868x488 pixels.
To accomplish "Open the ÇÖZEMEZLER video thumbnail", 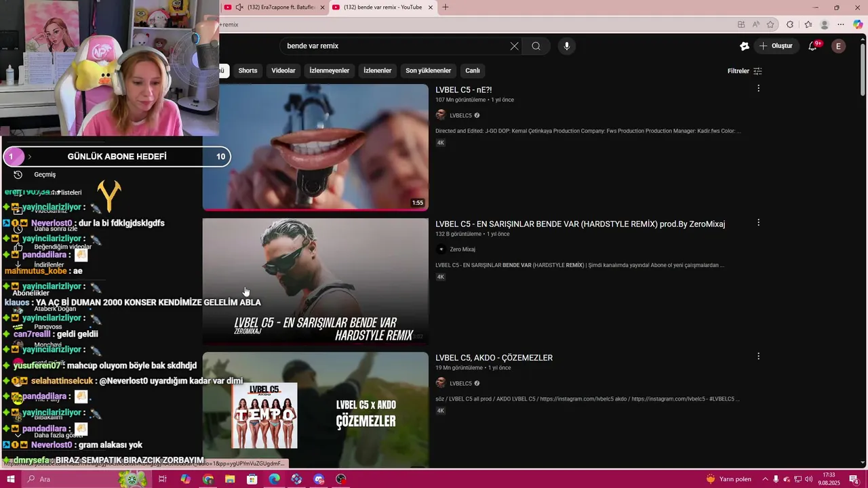I will [x=315, y=409].
